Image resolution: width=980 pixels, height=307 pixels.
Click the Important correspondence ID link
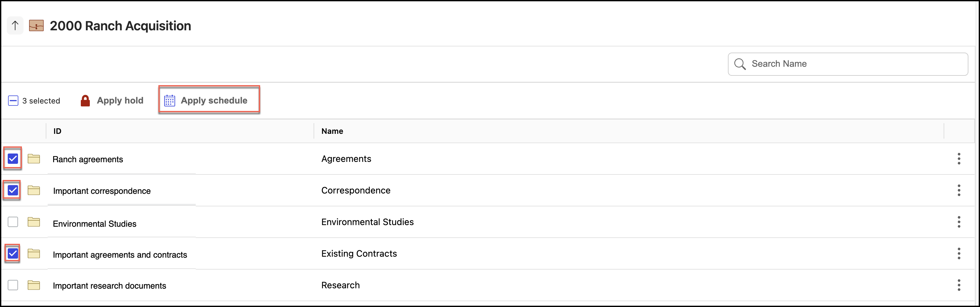coord(102,191)
